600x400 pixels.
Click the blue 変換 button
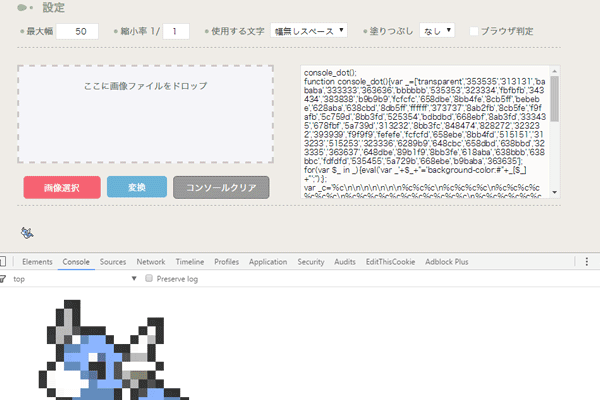click(137, 187)
